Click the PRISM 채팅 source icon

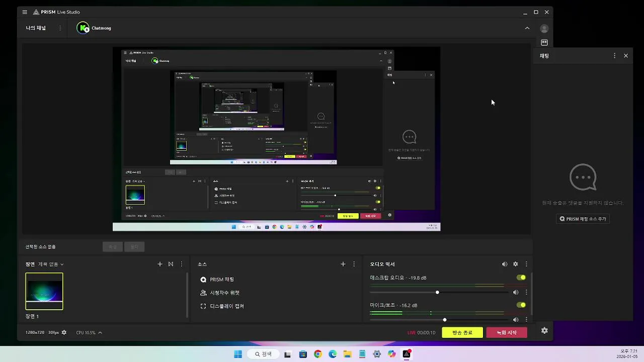[x=203, y=280]
